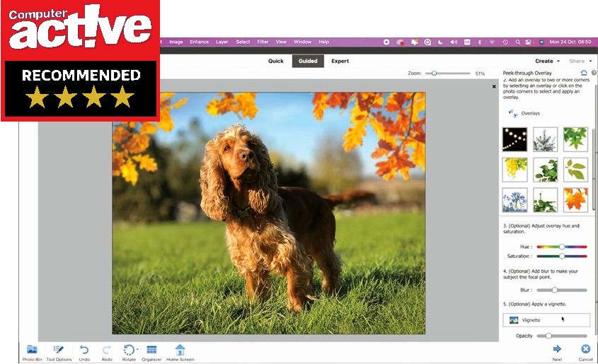Open the Wi-Fi menu bar icon

[492, 42]
